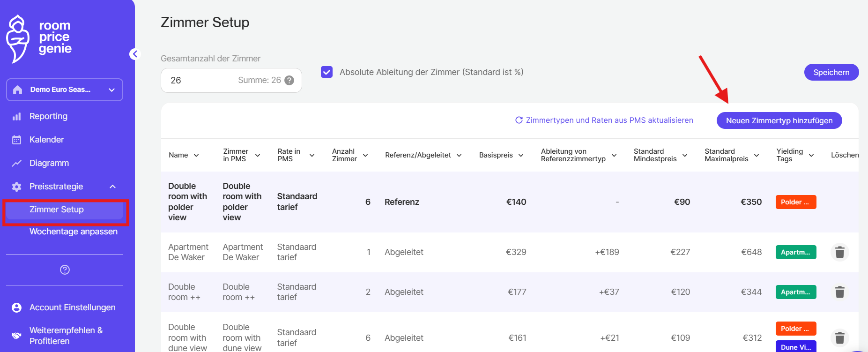Click the refresh icon for PMS update

point(519,120)
